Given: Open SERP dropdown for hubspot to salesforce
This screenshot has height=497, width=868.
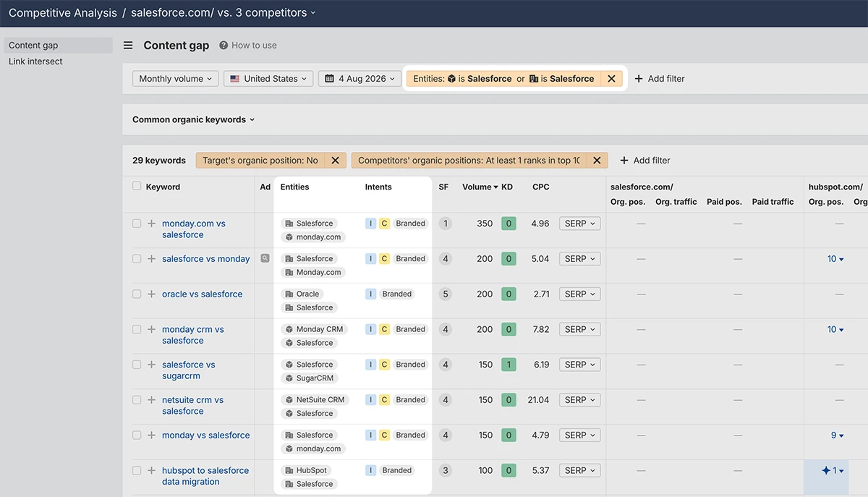Looking at the screenshot, I should (580, 470).
